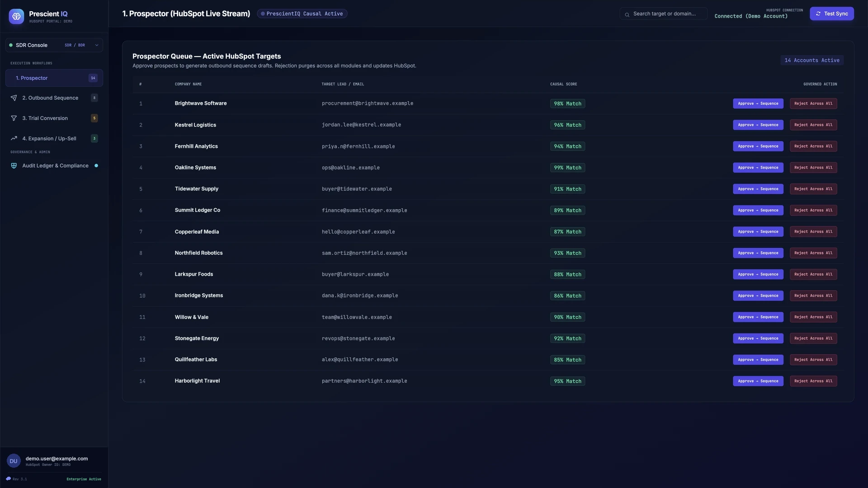Reject Harborlight Travel across all
Image resolution: width=868 pixels, height=488 pixels.
[x=813, y=381]
